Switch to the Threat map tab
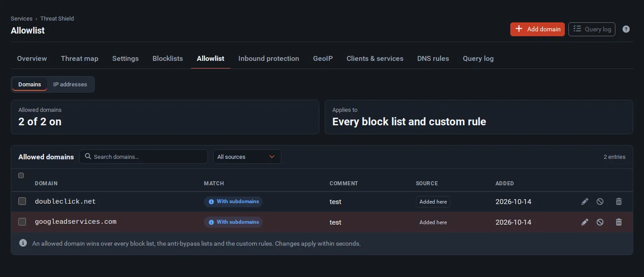 click(x=80, y=59)
